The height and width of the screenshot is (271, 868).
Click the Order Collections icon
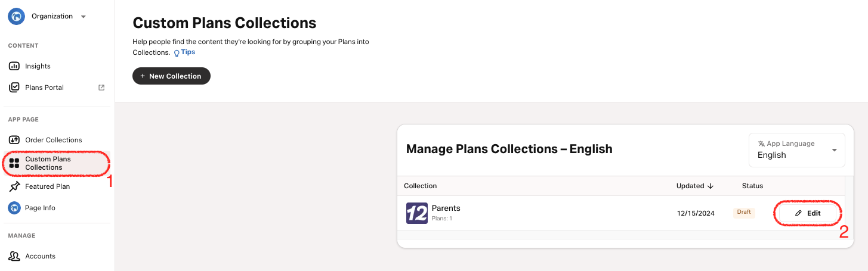click(14, 140)
